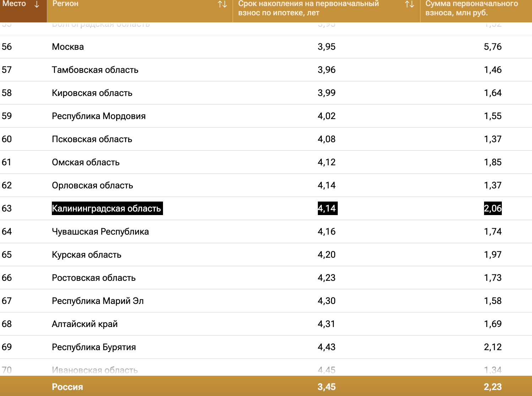Click the Россия total row label
This screenshot has width=532, height=396.
click(x=67, y=387)
